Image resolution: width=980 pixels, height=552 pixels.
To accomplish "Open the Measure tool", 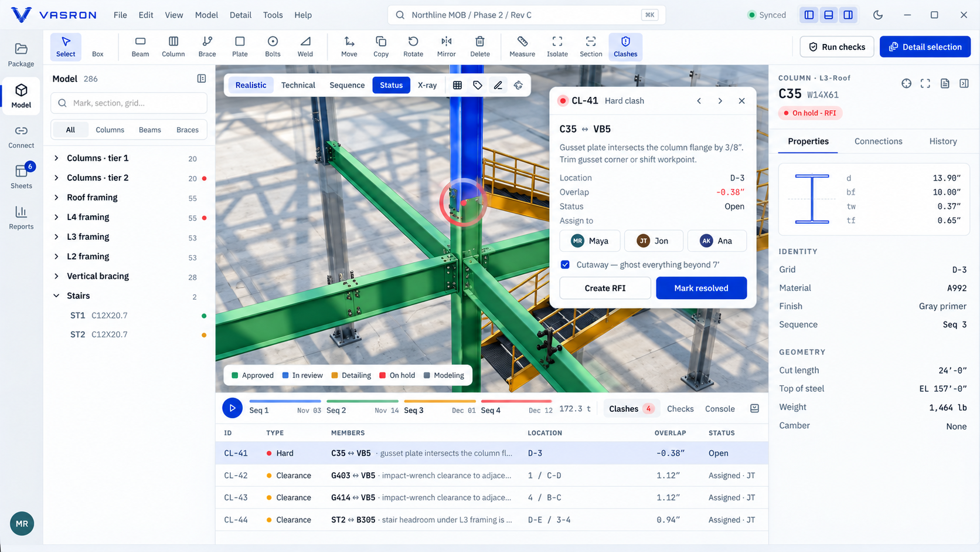I will point(522,47).
